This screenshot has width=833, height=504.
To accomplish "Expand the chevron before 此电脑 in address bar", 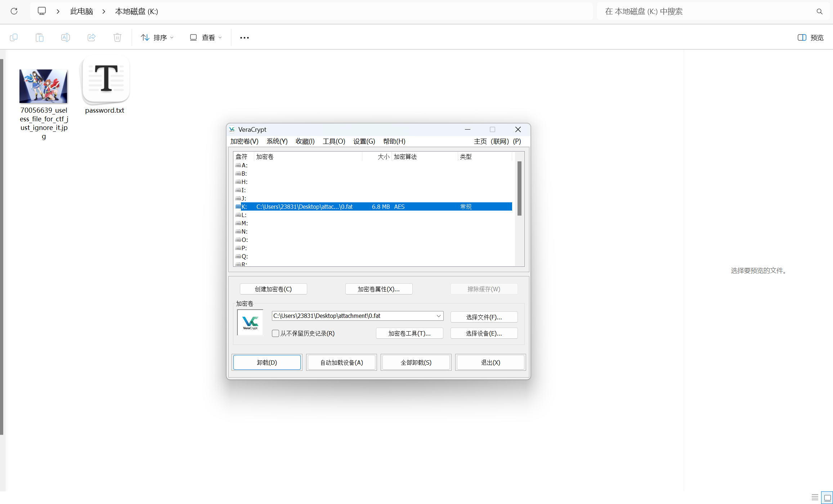I will [x=58, y=12].
